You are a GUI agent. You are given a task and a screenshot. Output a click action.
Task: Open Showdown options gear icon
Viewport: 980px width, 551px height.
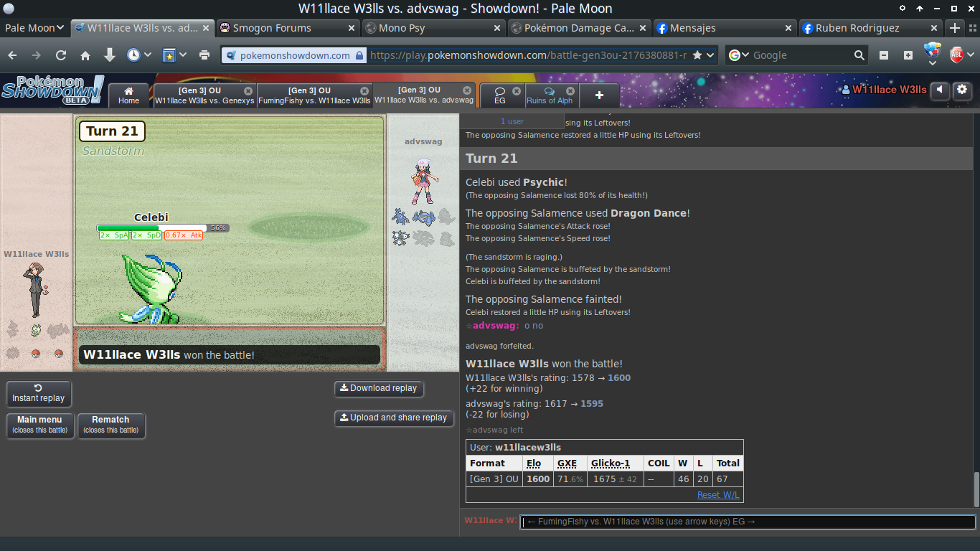point(961,90)
